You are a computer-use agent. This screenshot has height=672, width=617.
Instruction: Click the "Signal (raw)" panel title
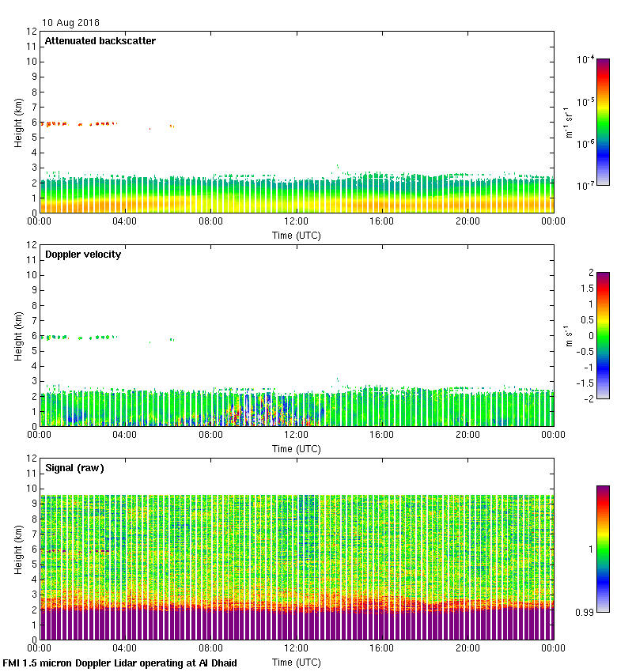click(x=74, y=468)
